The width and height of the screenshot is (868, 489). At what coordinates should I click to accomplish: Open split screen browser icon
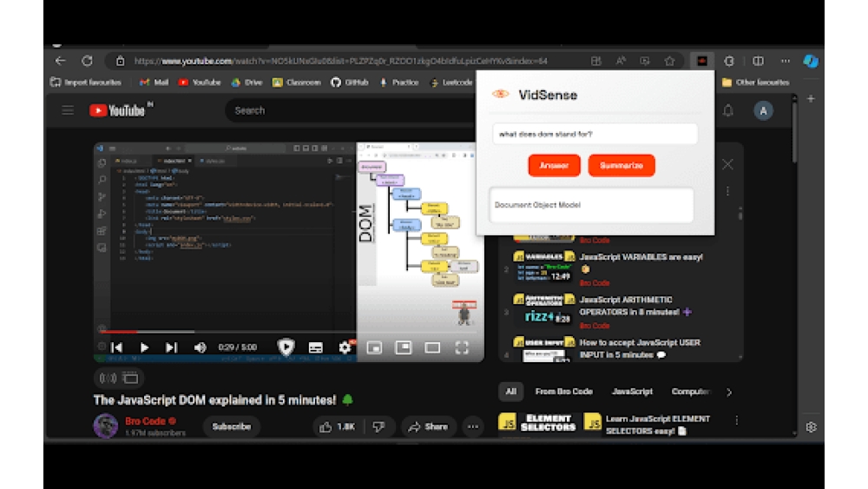[x=758, y=61]
